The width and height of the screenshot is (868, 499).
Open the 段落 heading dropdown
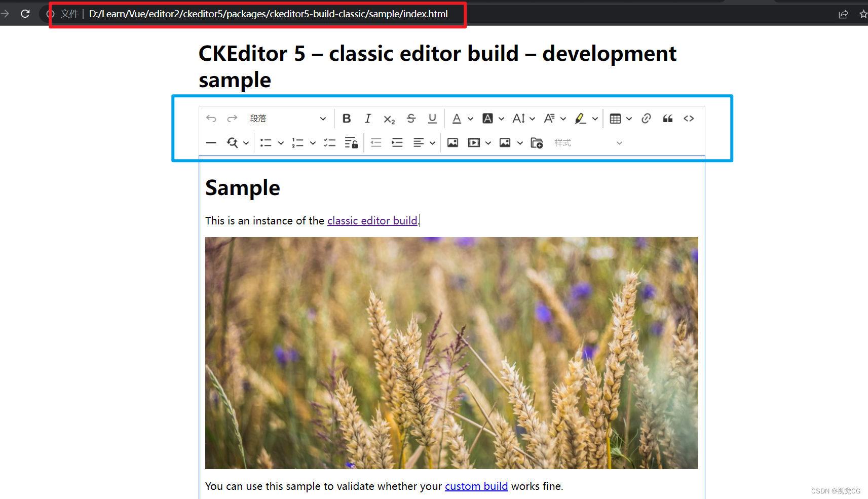point(287,119)
